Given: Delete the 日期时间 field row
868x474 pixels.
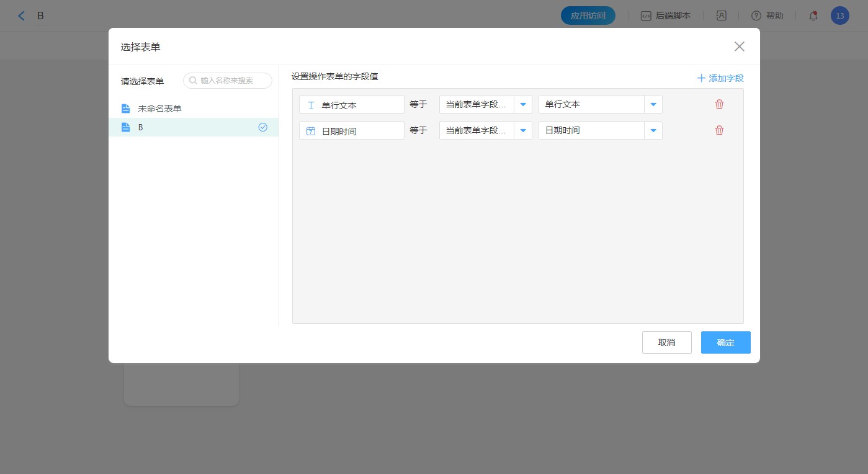Looking at the screenshot, I should (719, 130).
